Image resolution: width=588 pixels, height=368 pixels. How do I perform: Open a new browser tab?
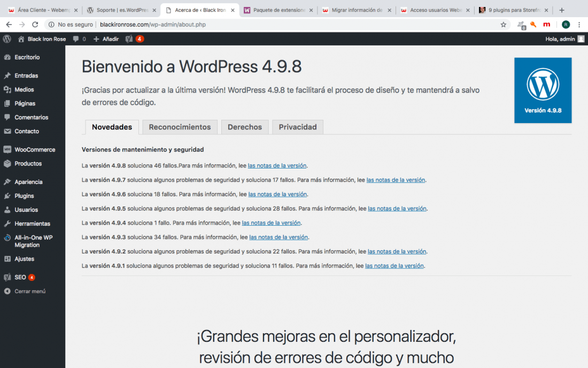click(x=562, y=10)
